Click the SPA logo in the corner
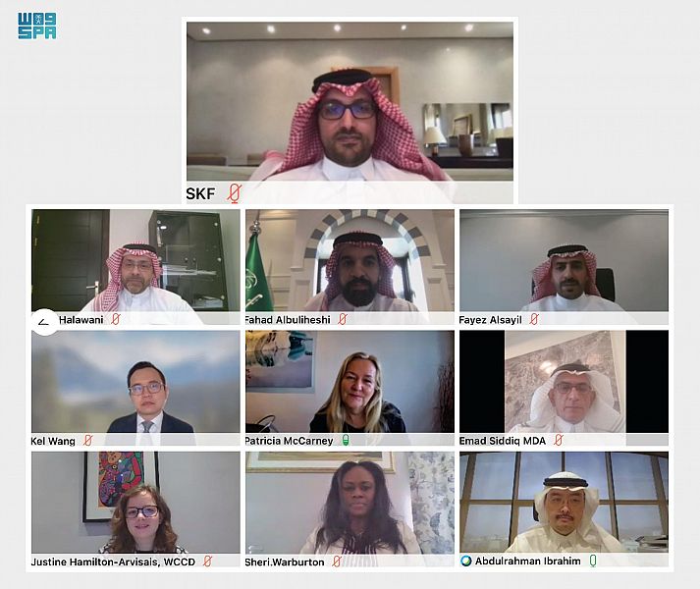700x589 pixels. click(37, 26)
